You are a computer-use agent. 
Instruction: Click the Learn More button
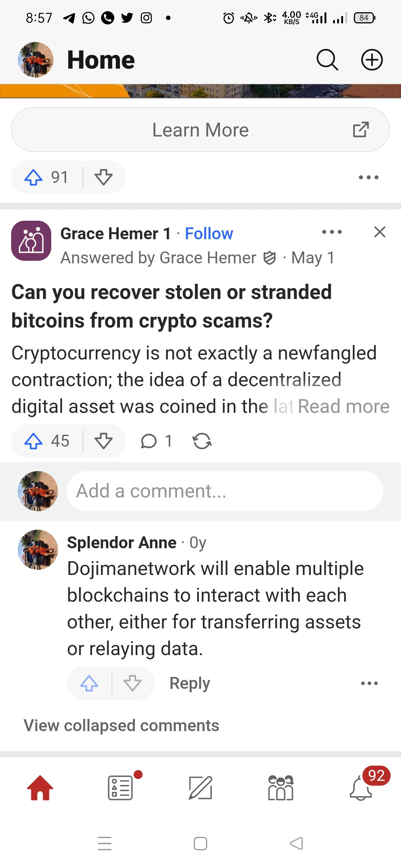(200, 130)
